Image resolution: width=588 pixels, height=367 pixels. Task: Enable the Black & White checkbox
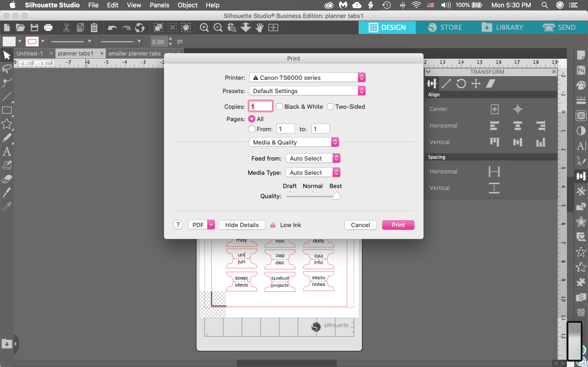click(280, 107)
